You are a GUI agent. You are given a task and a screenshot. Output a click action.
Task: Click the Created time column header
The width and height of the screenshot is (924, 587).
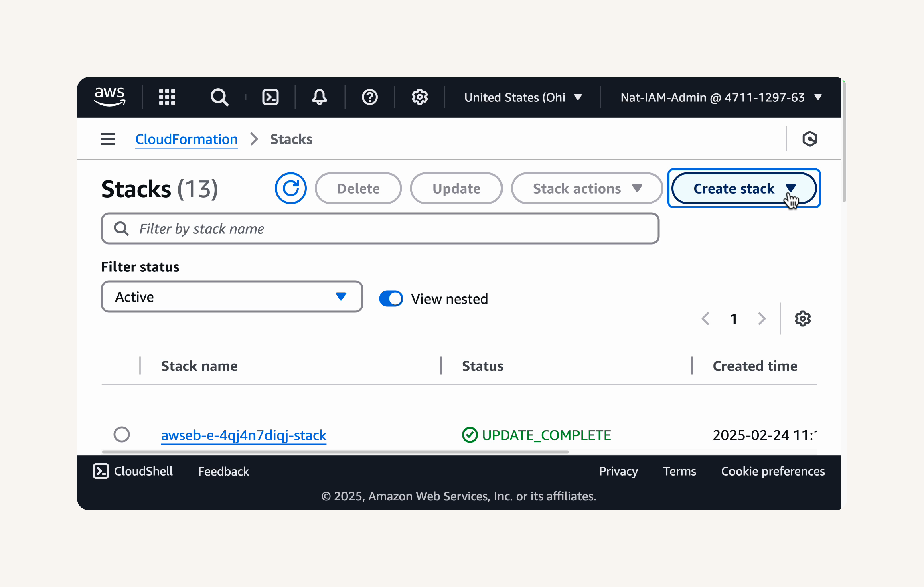click(755, 366)
